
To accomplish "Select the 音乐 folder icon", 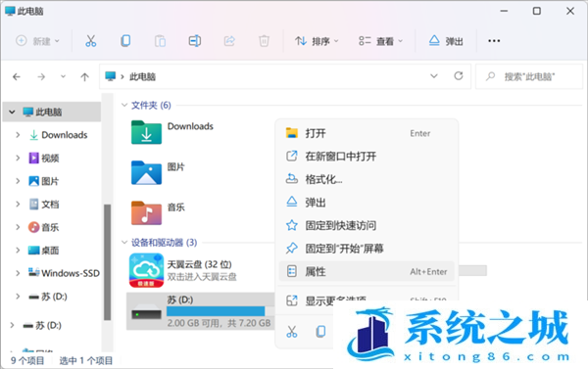I will [x=146, y=212].
